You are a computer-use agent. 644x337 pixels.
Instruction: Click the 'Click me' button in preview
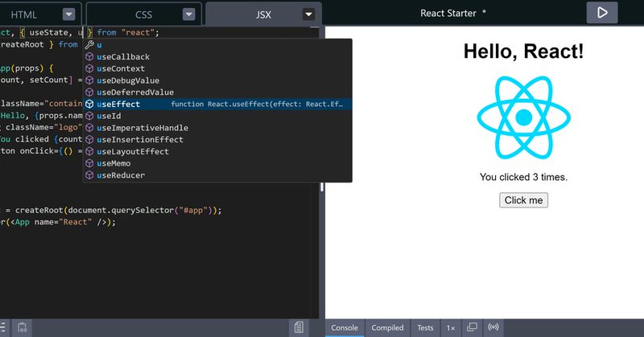pos(523,200)
